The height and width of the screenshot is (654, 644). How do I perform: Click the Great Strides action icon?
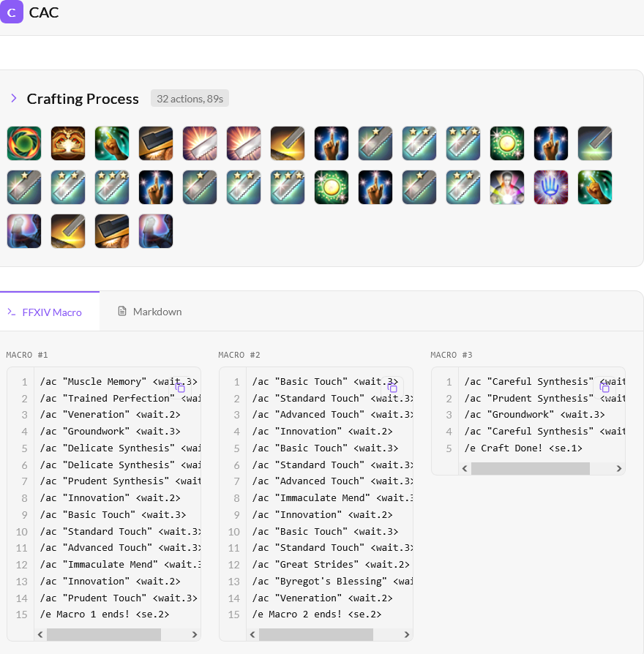(507, 187)
